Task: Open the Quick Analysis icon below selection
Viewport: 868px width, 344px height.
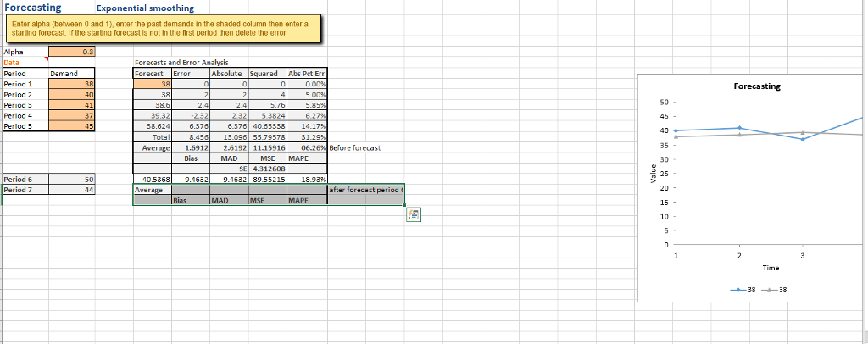Action: coord(414,214)
